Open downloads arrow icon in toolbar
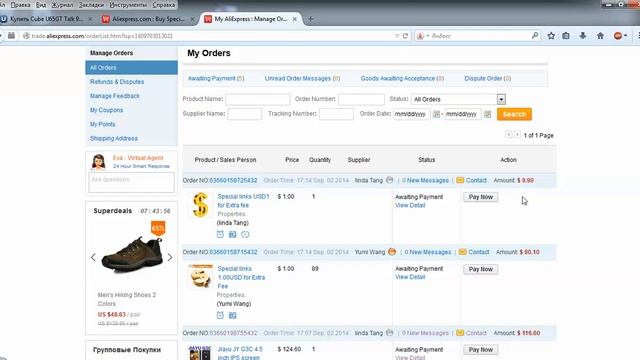Viewport: 640px width, 360px height. pos(583,36)
